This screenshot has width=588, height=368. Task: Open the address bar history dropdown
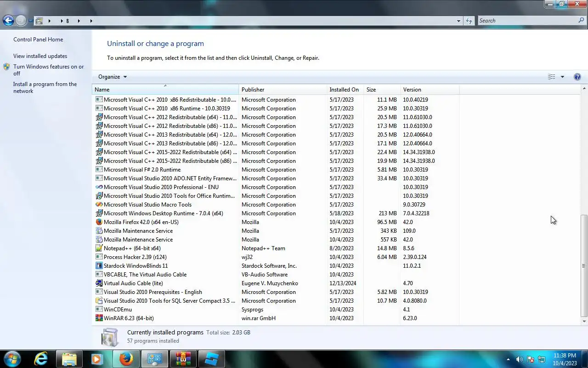click(x=458, y=21)
